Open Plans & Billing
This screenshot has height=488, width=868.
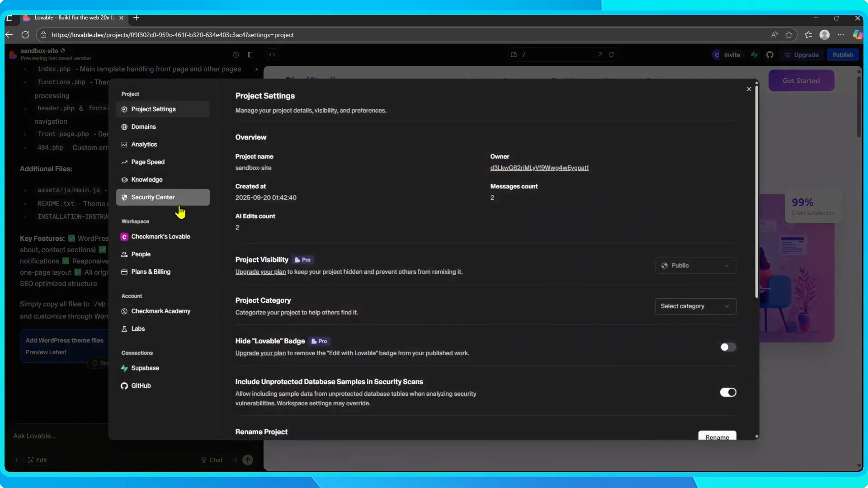[163, 272]
